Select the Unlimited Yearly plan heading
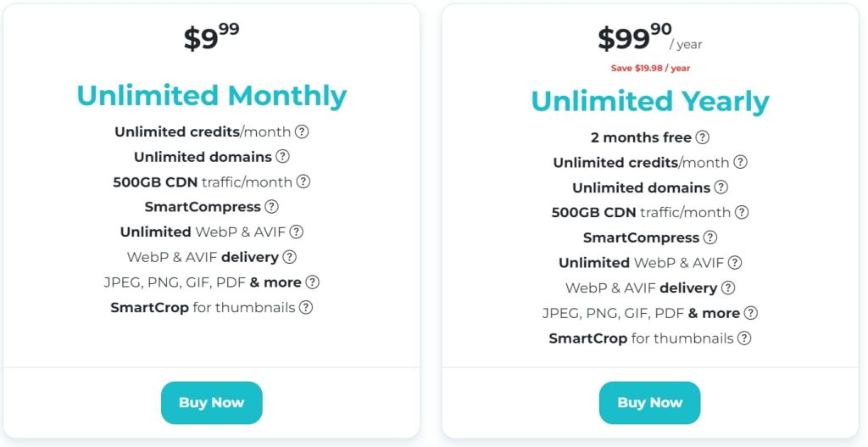Image resolution: width=868 pixels, height=447 pixels. pyautogui.click(x=650, y=102)
